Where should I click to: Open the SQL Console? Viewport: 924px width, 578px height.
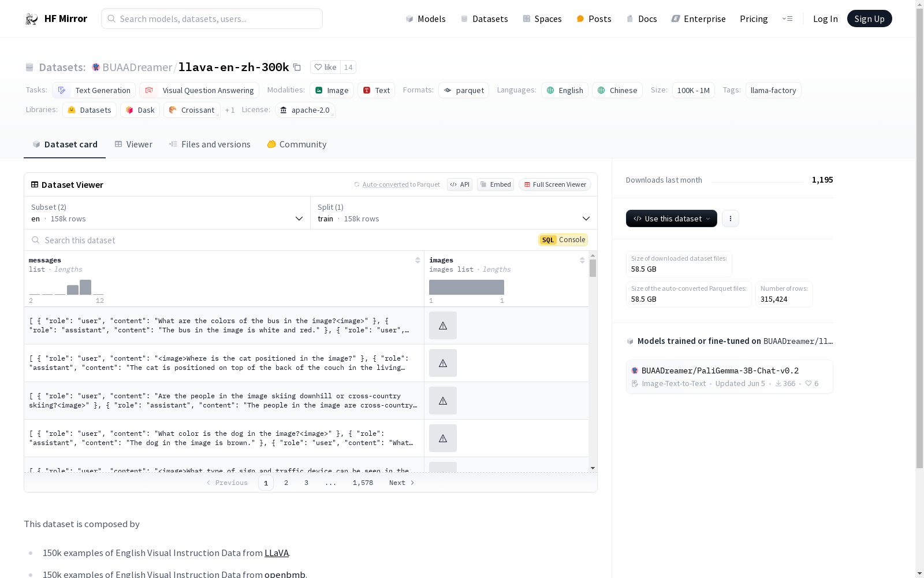pos(563,240)
